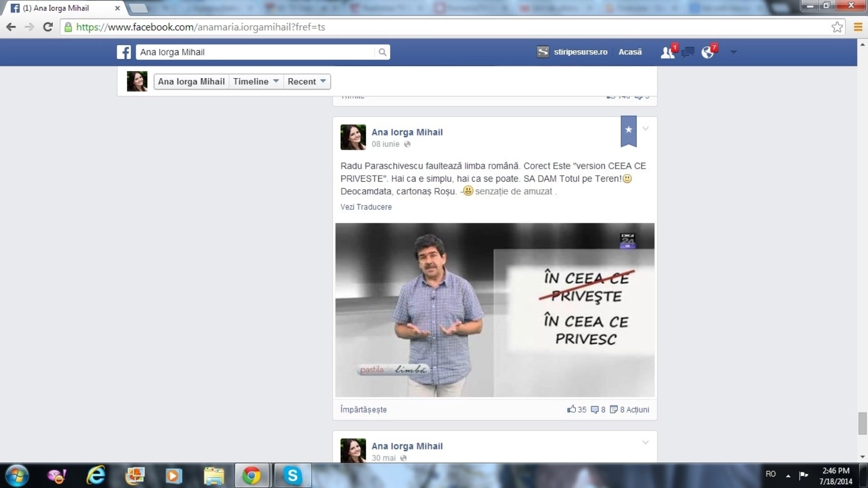Viewport: 868px width, 488px height.
Task: Open the notifications globe icon
Action: click(708, 52)
